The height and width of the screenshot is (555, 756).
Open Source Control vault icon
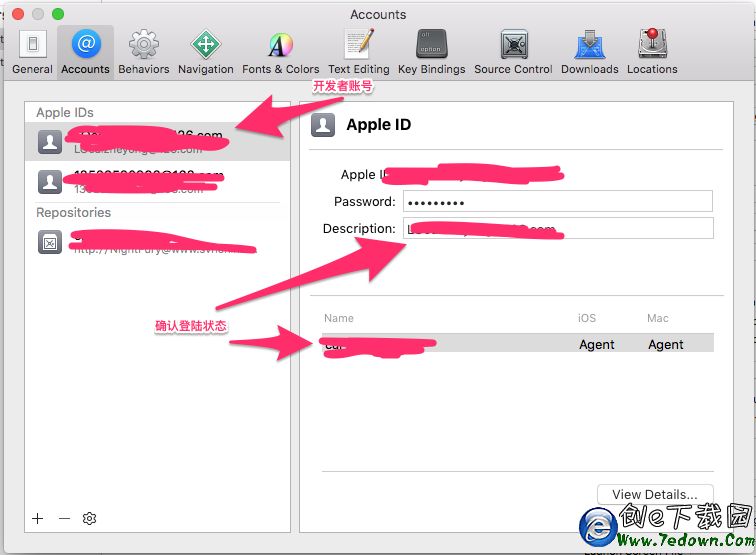pos(513,44)
